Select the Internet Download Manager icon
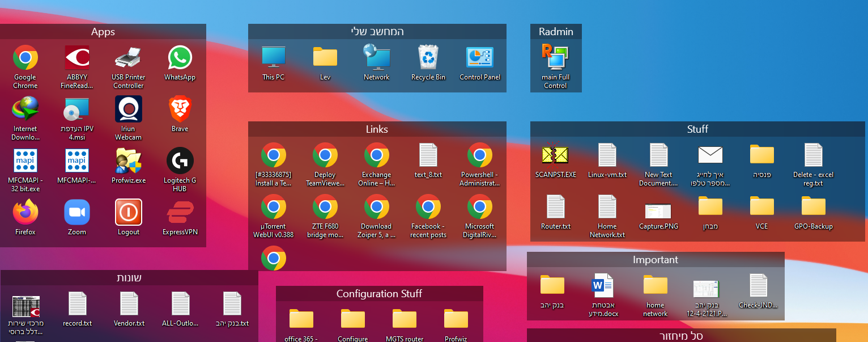 tap(25, 109)
